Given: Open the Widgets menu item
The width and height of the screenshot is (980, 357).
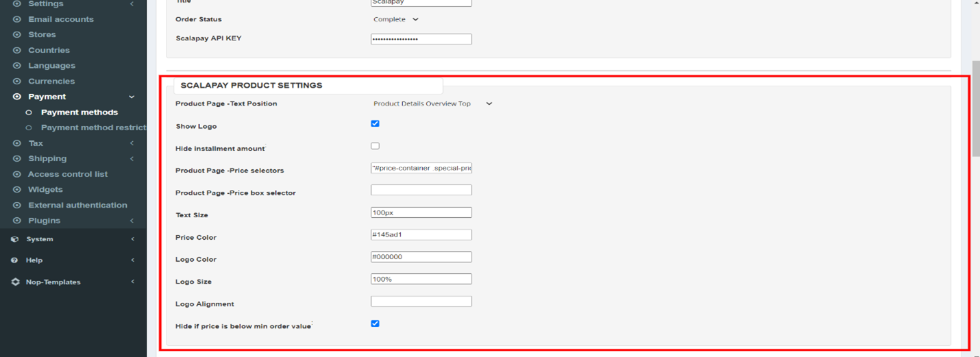Looking at the screenshot, I should pyautogui.click(x=45, y=189).
